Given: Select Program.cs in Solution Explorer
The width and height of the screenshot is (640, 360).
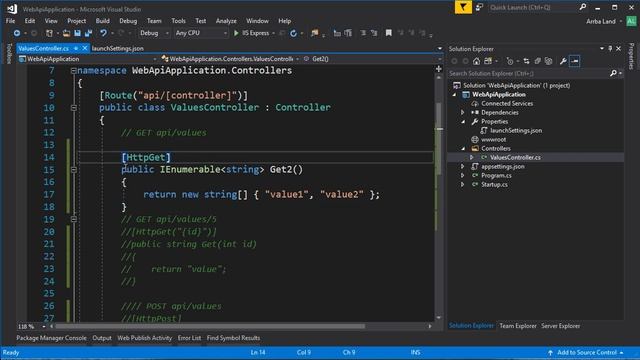Looking at the screenshot, I should (x=496, y=176).
